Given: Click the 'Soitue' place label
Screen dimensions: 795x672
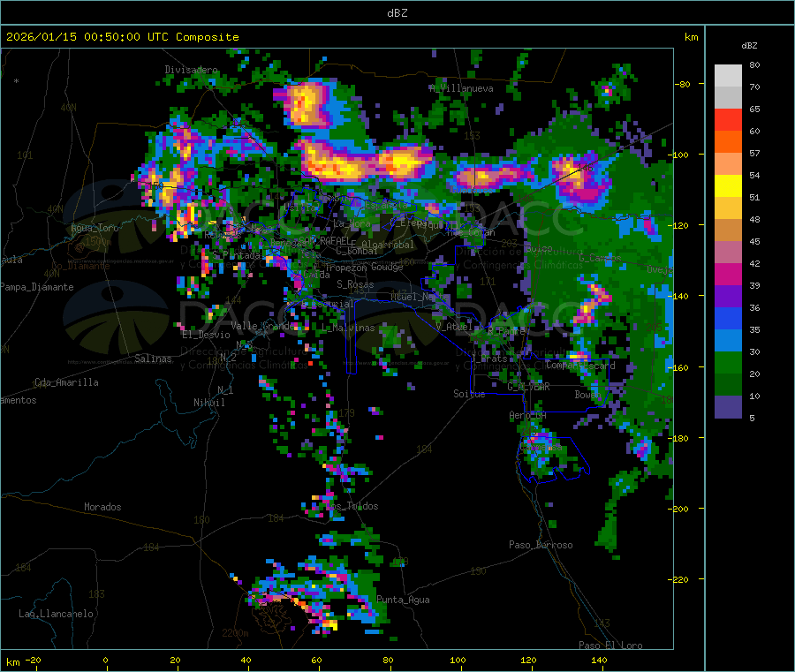Looking at the screenshot, I should (469, 394).
